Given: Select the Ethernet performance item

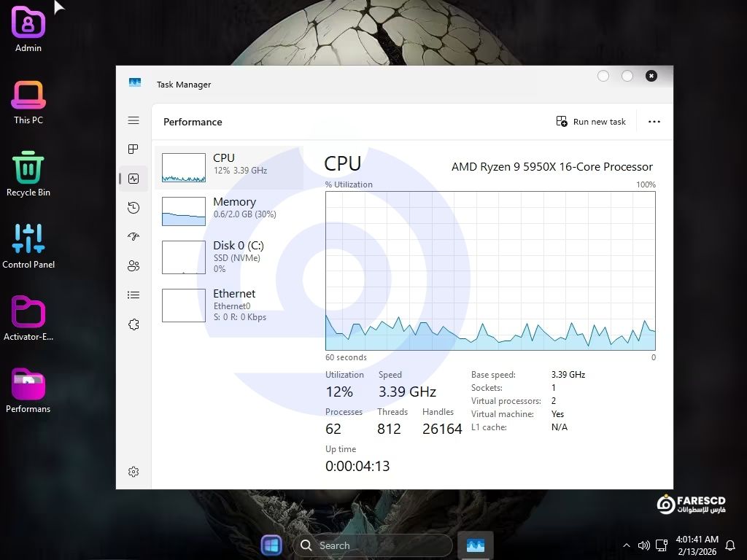Looking at the screenshot, I should pyautogui.click(x=228, y=305).
